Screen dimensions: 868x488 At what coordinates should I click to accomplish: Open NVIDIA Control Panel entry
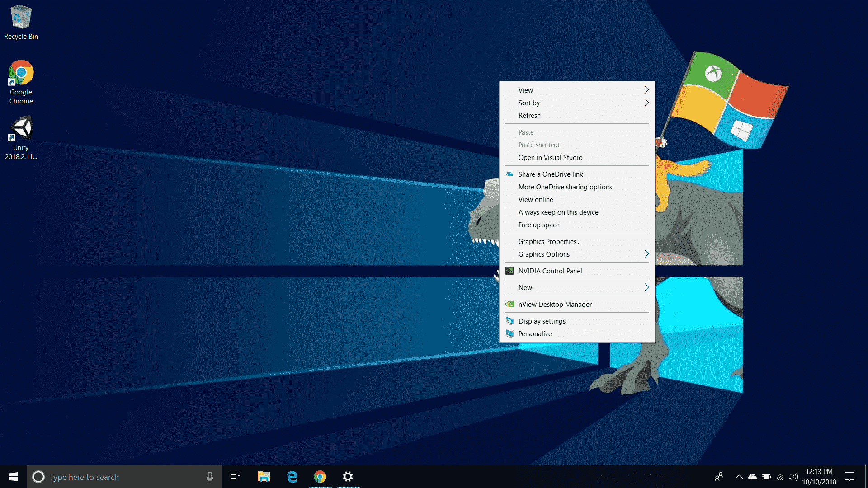coord(577,271)
